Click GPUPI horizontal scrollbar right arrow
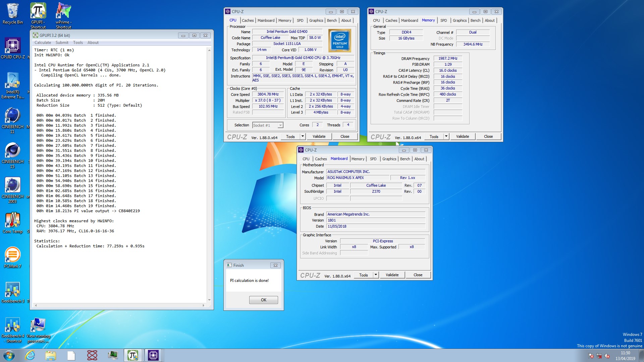The width and height of the screenshot is (644, 362). (x=203, y=305)
